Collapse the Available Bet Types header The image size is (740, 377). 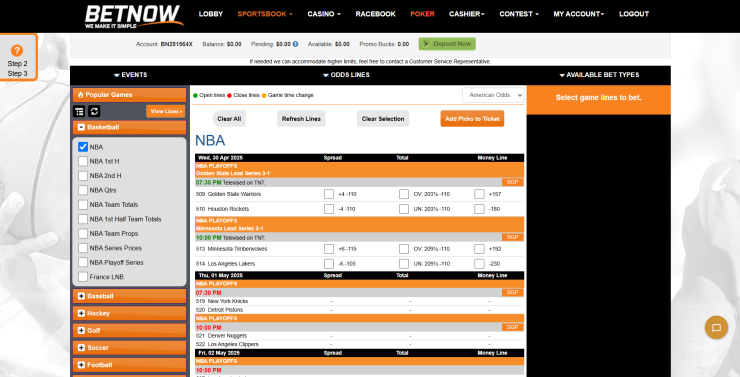599,75
